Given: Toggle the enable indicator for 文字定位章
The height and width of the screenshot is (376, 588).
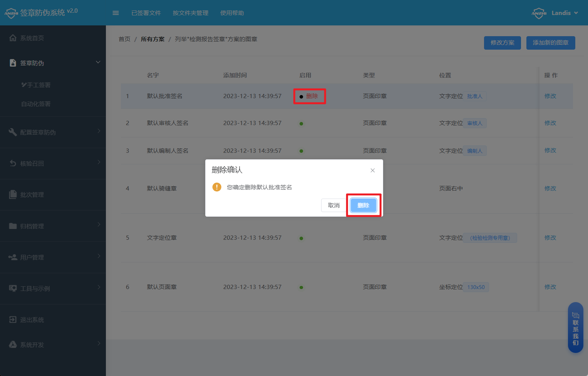Looking at the screenshot, I should click(301, 238).
